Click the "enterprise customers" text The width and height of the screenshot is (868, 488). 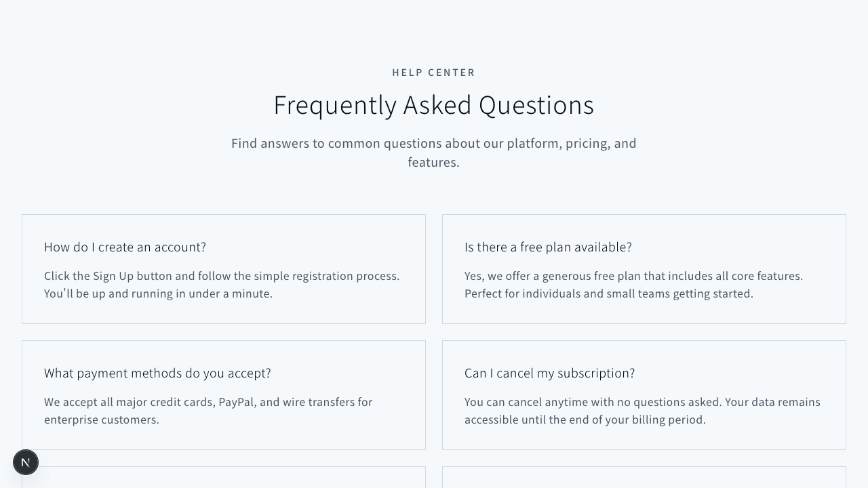102,420
